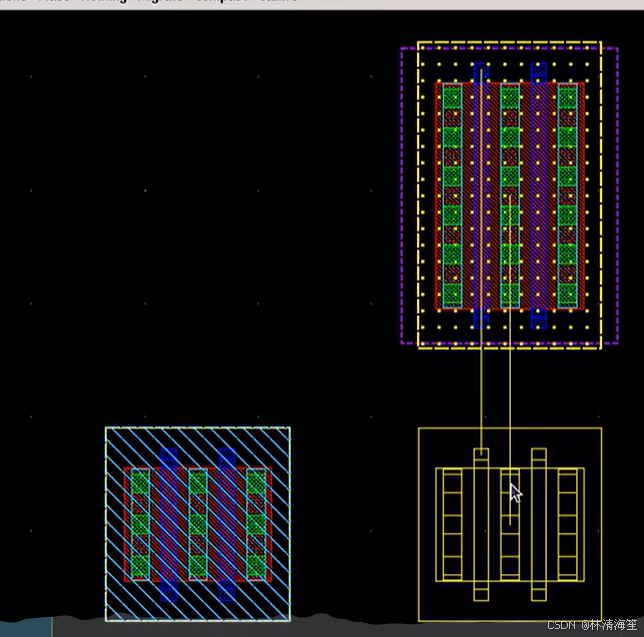Select the yellow dashed well boundary's right edge
The image size is (644, 637).
pos(601,195)
